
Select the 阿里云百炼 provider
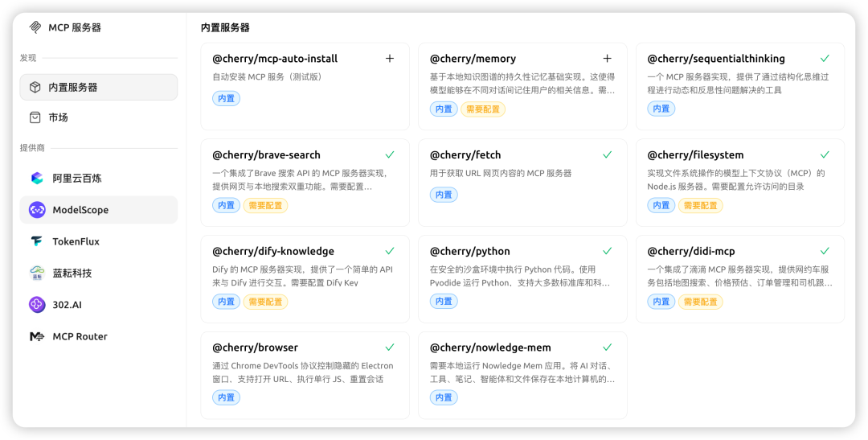coord(99,178)
